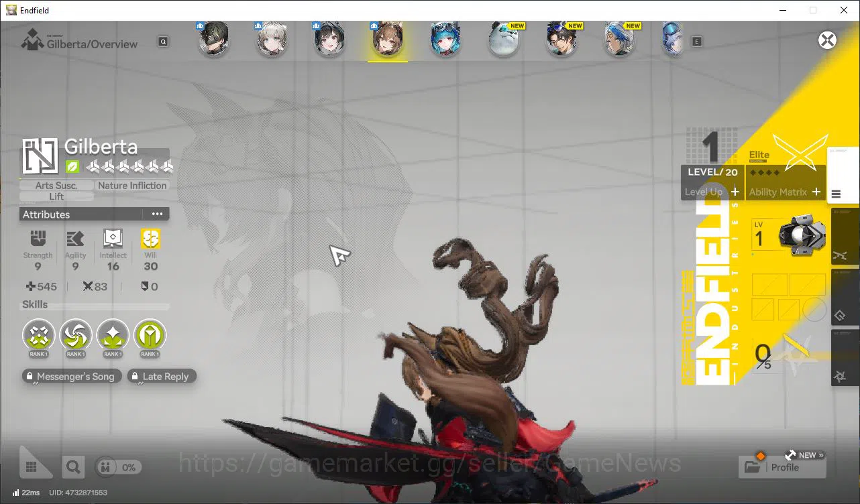Select the blue-haired operator with goggles portrait
The width and height of the screenshot is (860, 504).
pos(445,39)
